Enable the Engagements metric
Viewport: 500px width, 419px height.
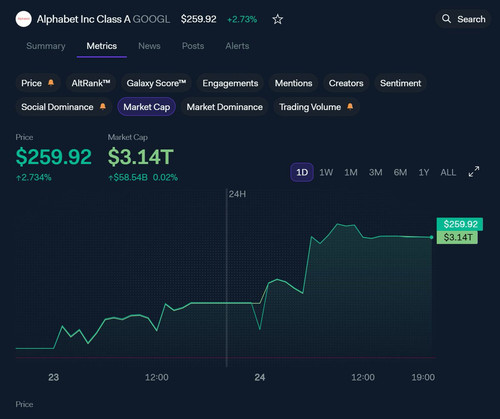pyautogui.click(x=230, y=83)
